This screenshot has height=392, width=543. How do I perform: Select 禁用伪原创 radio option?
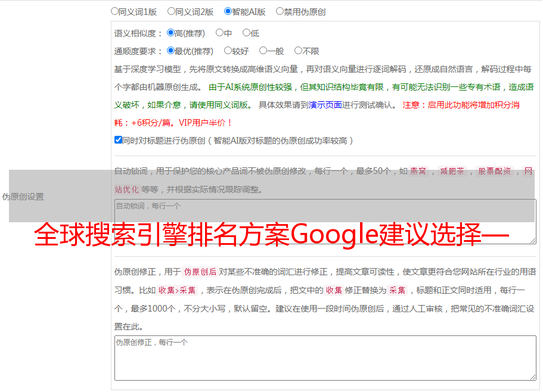click(x=280, y=11)
